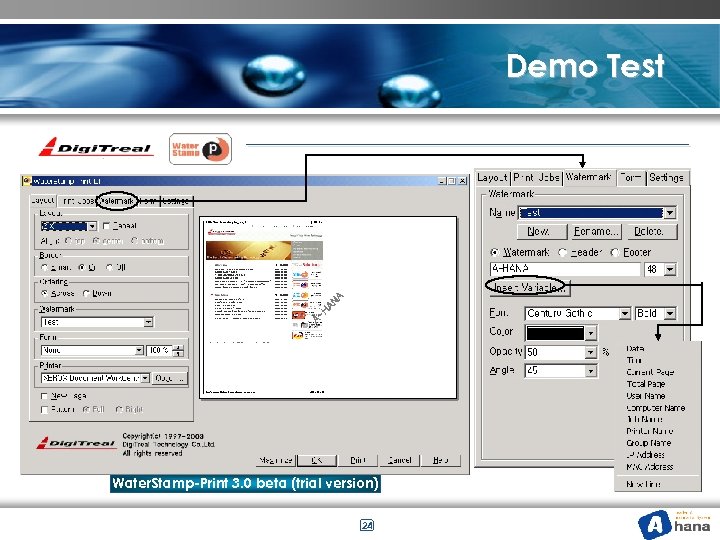Viewport: 720px width, 540px height.
Task: Choose Across ordering radio button
Action: 45,293
